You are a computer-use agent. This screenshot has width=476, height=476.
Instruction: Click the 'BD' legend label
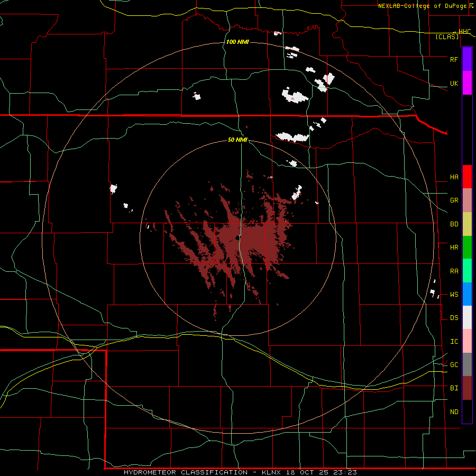coord(454,224)
